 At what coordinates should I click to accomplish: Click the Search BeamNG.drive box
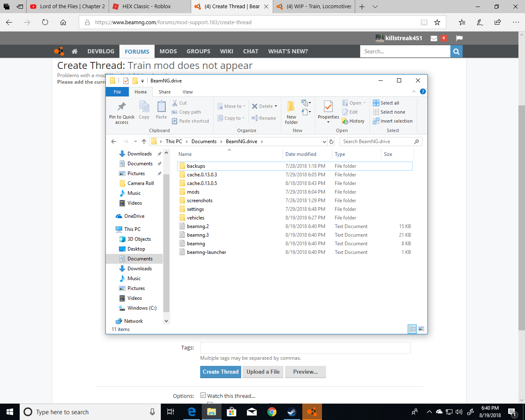381,142
